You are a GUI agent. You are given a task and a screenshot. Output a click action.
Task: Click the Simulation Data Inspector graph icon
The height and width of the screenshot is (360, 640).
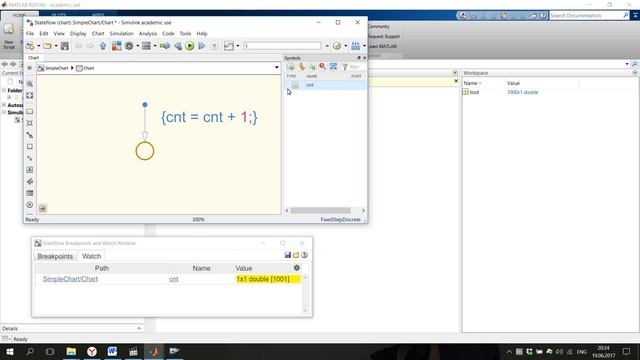(229, 46)
